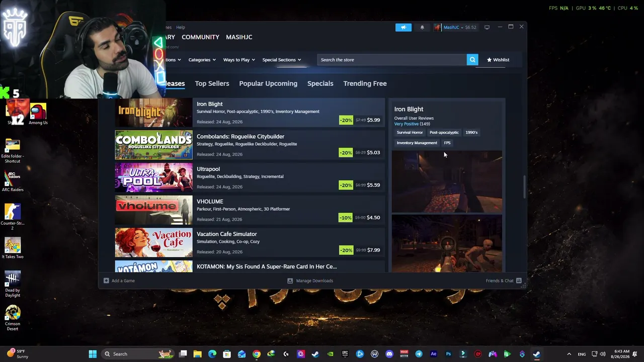Open Discord from the taskbar

(389, 354)
